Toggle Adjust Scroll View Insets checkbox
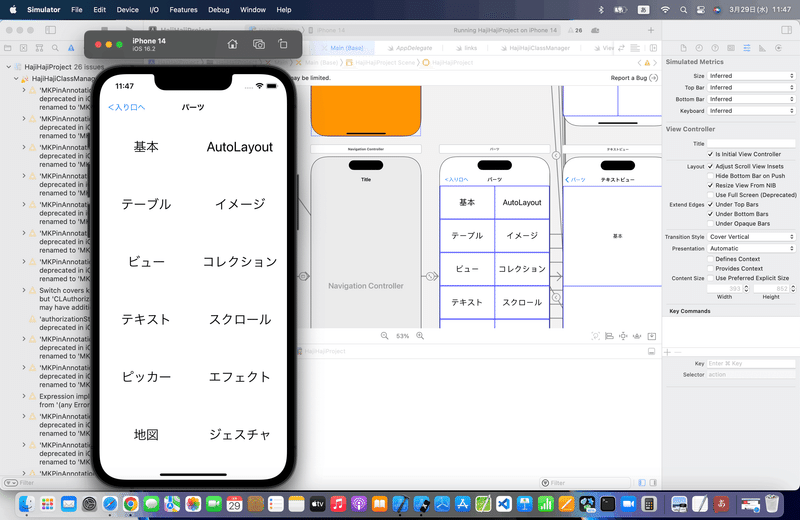 coord(710,166)
